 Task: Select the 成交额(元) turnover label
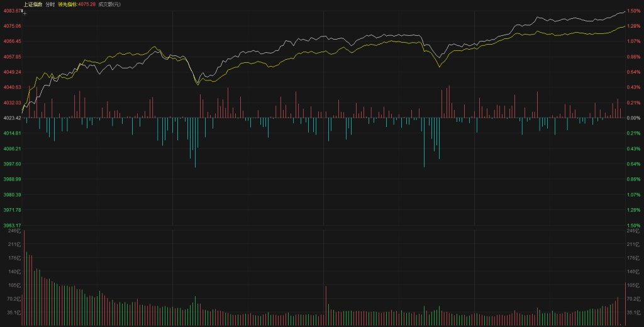(x=109, y=4)
